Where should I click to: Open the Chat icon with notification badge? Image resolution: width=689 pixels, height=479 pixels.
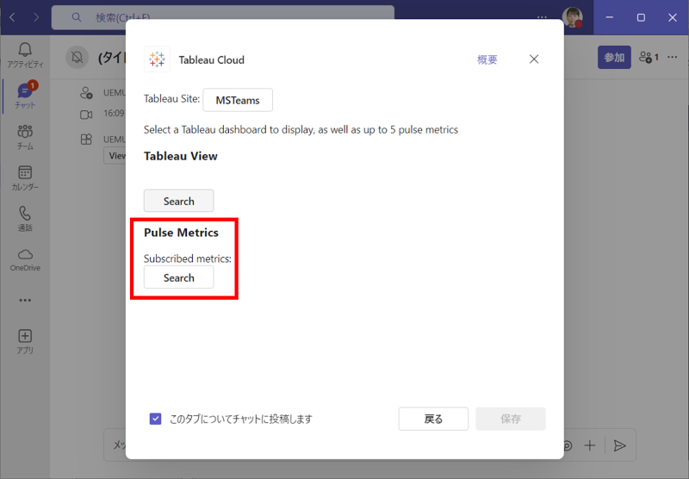25,95
